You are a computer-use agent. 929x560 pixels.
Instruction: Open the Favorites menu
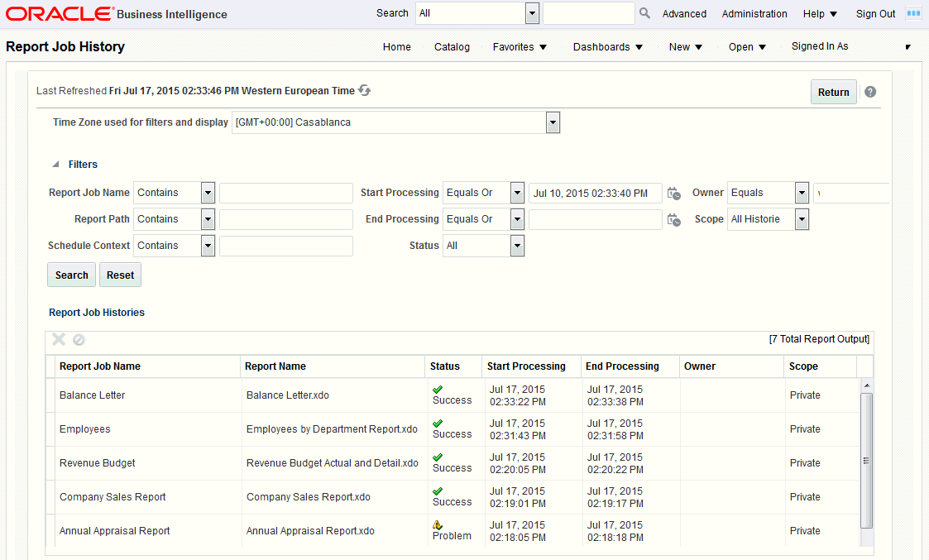coord(520,47)
